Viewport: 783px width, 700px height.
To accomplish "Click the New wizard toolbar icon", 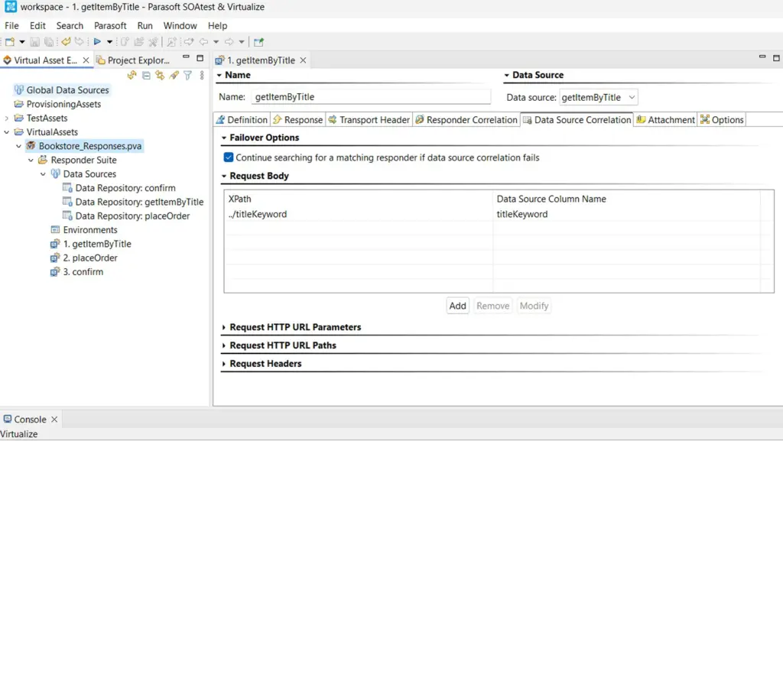I will point(9,42).
